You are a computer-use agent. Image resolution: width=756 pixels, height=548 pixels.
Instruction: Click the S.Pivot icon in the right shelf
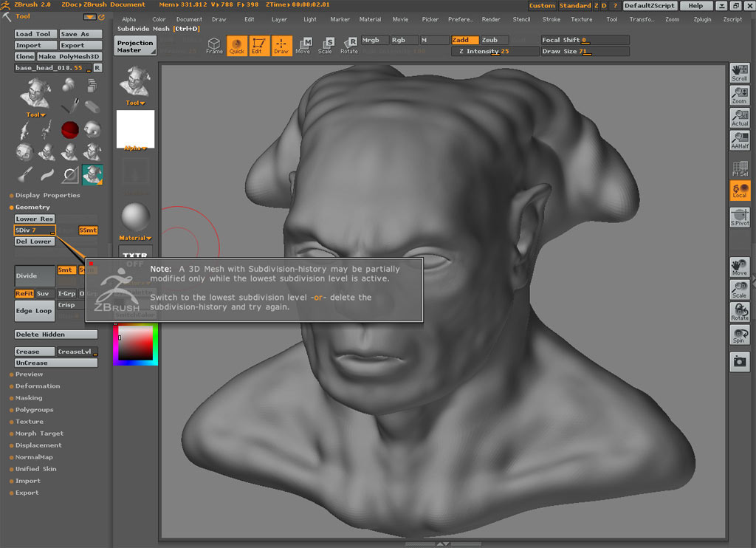point(739,217)
